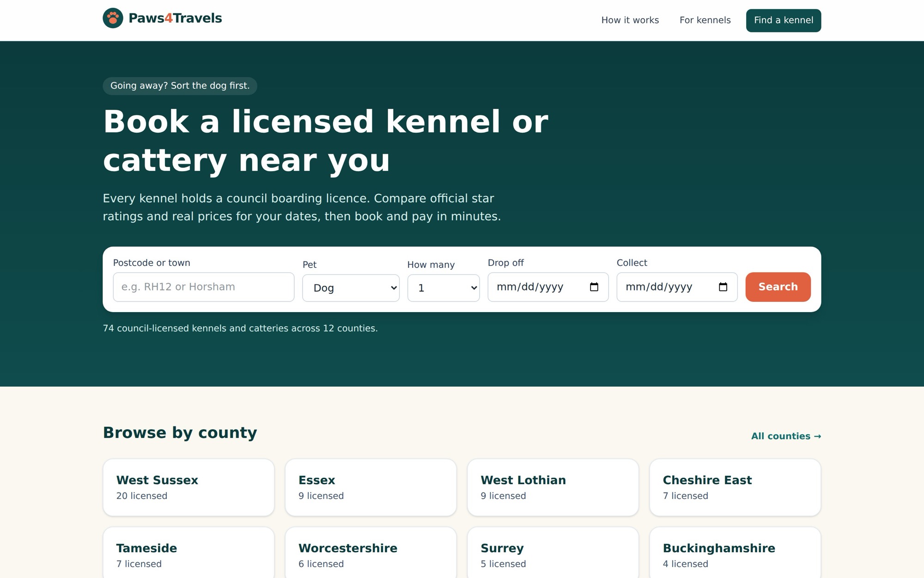Open the Collect calendar picker icon
Image resolution: width=924 pixels, height=578 pixels.
(723, 287)
